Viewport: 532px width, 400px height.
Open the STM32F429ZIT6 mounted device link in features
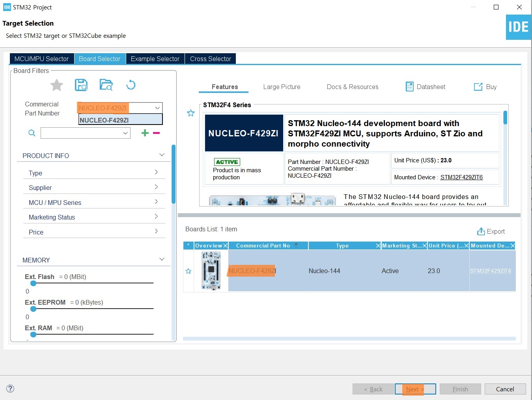[x=461, y=177]
